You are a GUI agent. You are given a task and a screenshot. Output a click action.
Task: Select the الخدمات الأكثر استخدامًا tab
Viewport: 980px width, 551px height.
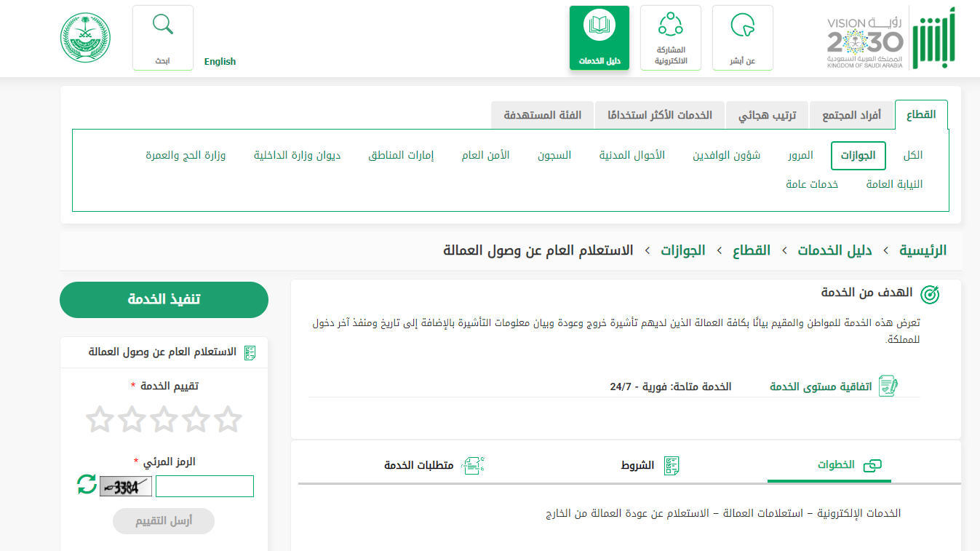coord(660,115)
